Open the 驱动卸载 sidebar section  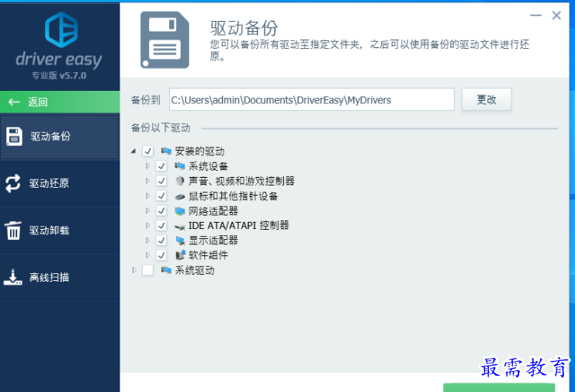point(60,231)
